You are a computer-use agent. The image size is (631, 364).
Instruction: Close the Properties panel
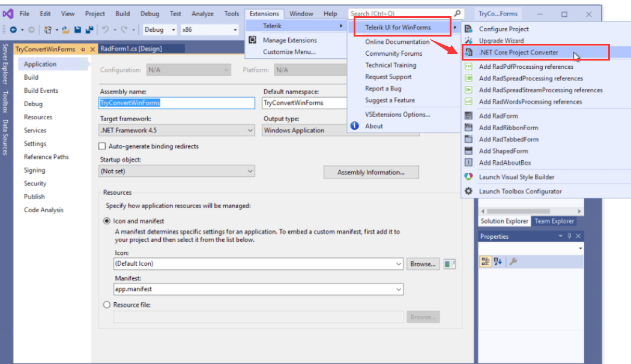click(x=578, y=236)
